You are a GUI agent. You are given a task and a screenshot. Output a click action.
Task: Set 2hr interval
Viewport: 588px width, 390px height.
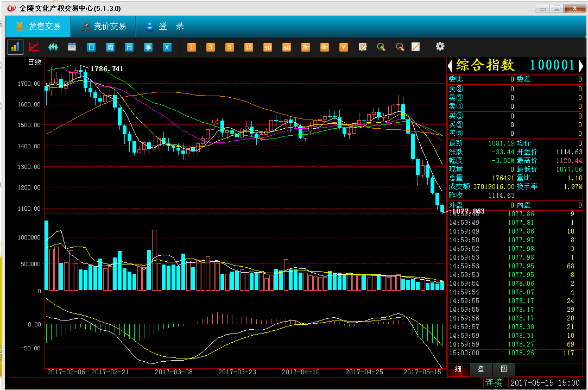click(306, 47)
